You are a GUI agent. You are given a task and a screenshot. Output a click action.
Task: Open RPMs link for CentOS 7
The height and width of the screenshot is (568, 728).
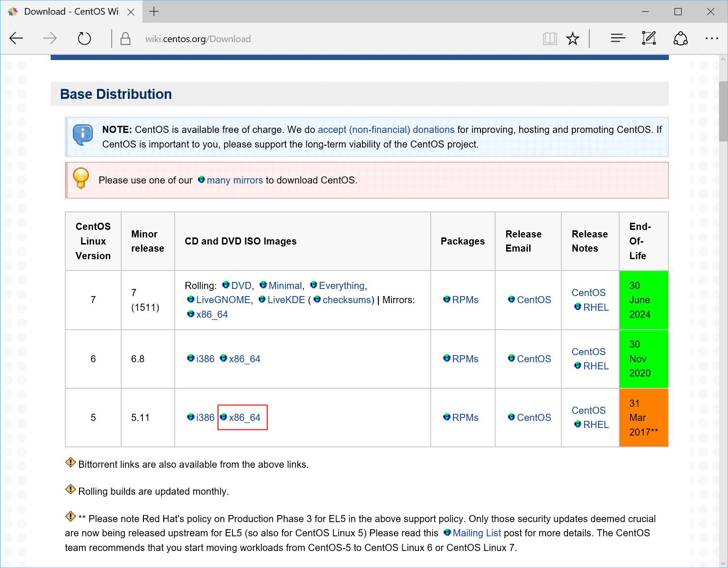[461, 300]
